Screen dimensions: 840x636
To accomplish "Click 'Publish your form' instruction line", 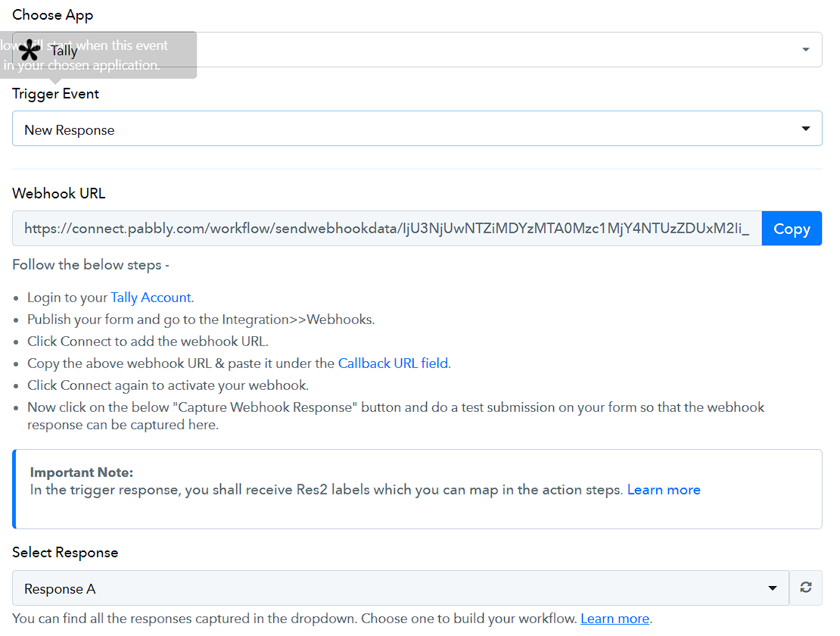I will pos(201,320).
